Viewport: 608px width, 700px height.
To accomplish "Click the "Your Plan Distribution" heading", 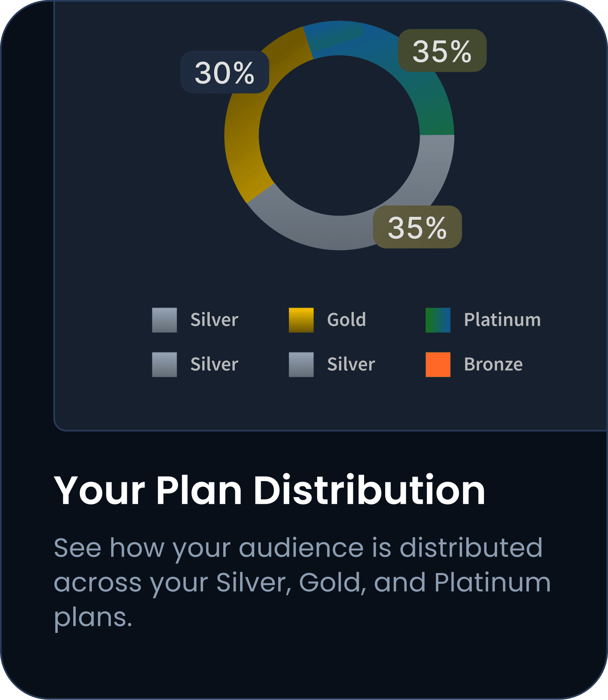I will (x=269, y=490).
